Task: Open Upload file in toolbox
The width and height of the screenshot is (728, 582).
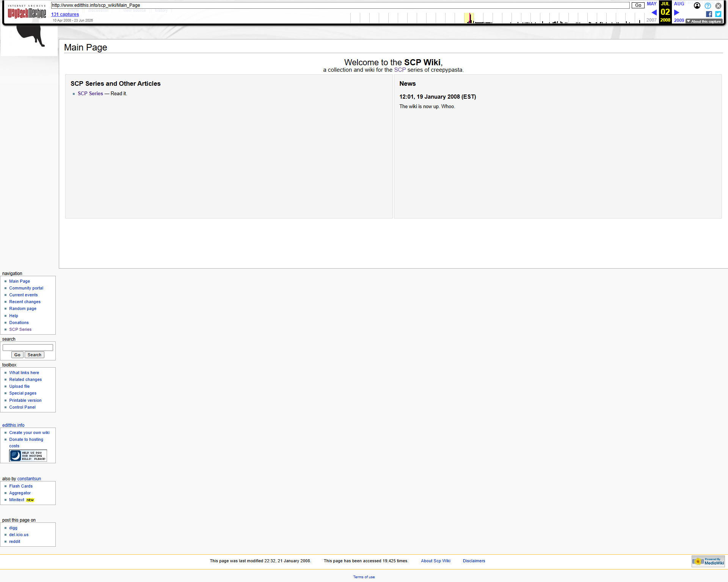Action: 19,387
